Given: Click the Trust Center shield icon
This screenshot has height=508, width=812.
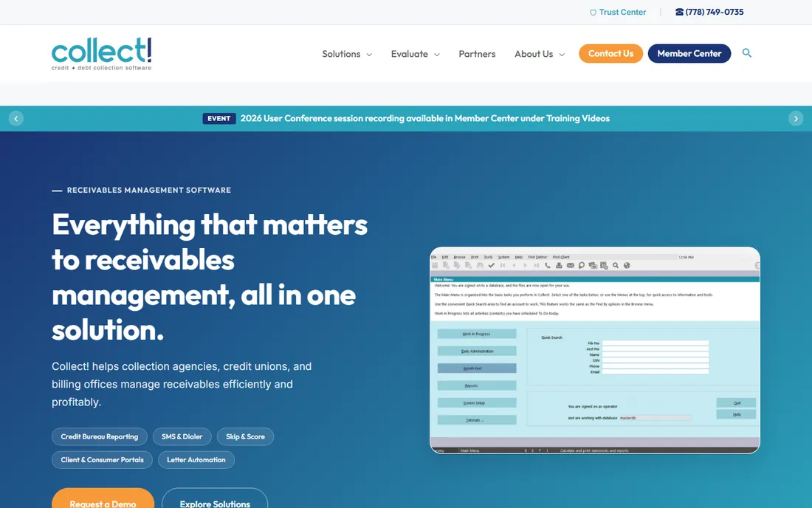Looking at the screenshot, I should point(593,13).
